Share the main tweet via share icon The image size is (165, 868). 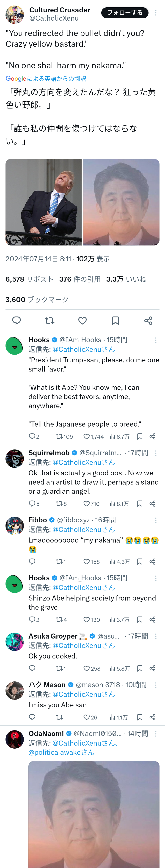148,320
